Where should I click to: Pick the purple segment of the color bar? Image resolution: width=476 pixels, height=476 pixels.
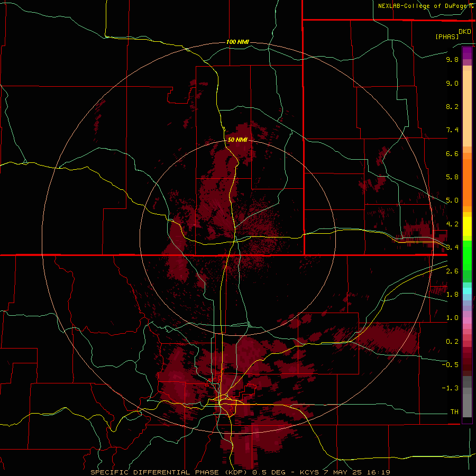tap(467, 53)
